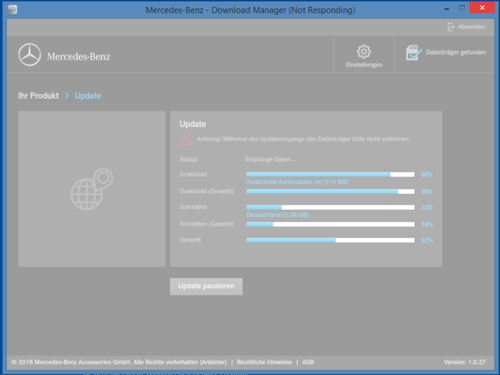This screenshot has width=500, height=375.
Task: Click the Abmelden logout icon
Action: (451, 27)
